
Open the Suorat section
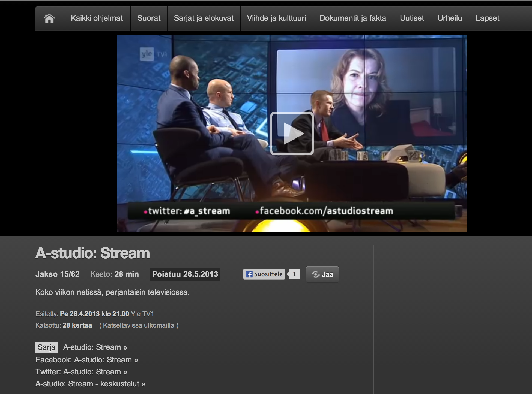[x=149, y=18]
